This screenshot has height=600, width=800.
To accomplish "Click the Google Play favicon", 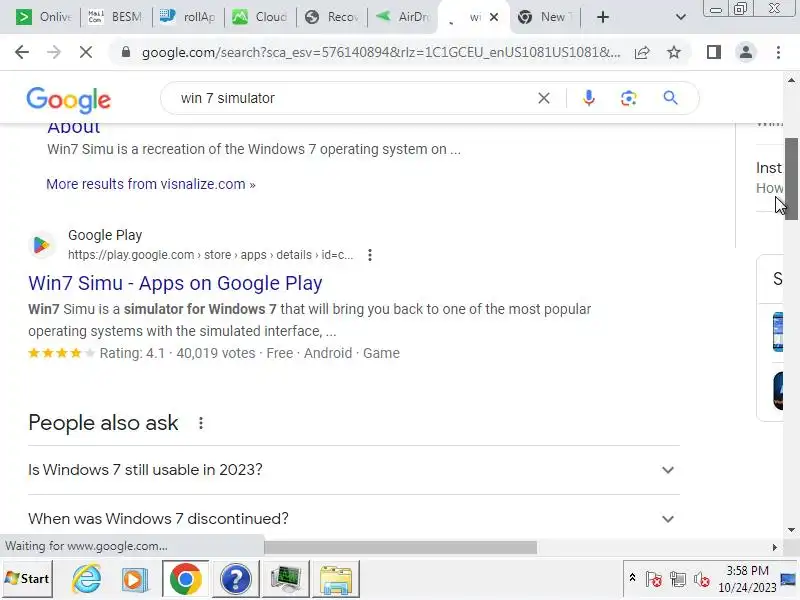I will tap(41, 245).
